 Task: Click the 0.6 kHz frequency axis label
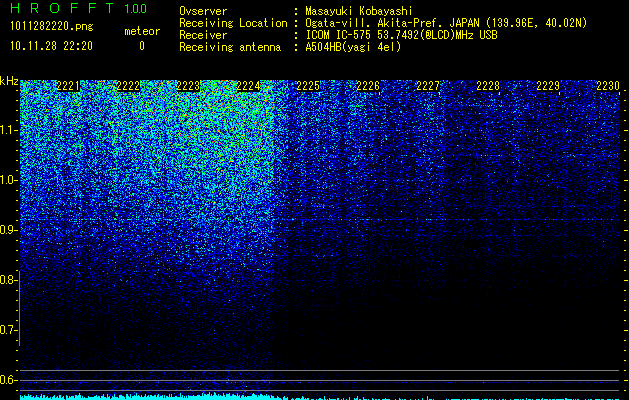coord(8,380)
